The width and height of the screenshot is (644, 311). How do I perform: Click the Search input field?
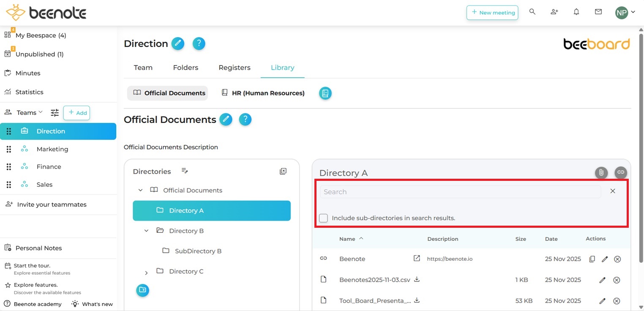pos(460,192)
